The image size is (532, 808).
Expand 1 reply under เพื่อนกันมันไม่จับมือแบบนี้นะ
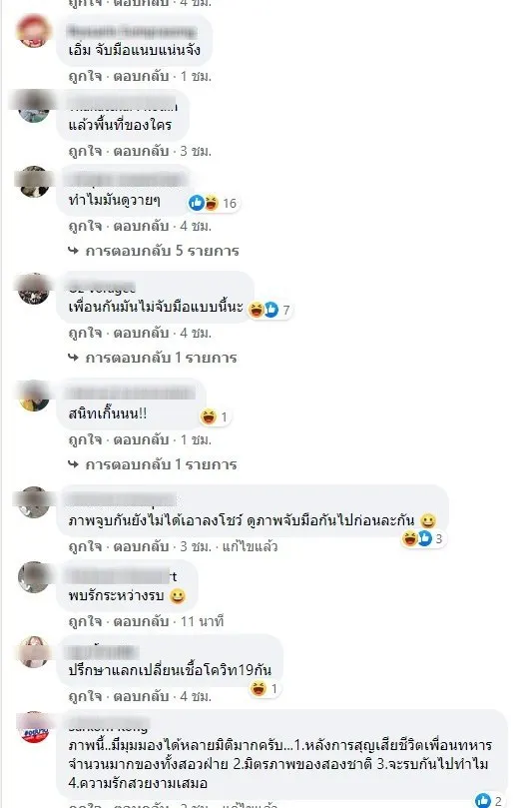coord(153,358)
